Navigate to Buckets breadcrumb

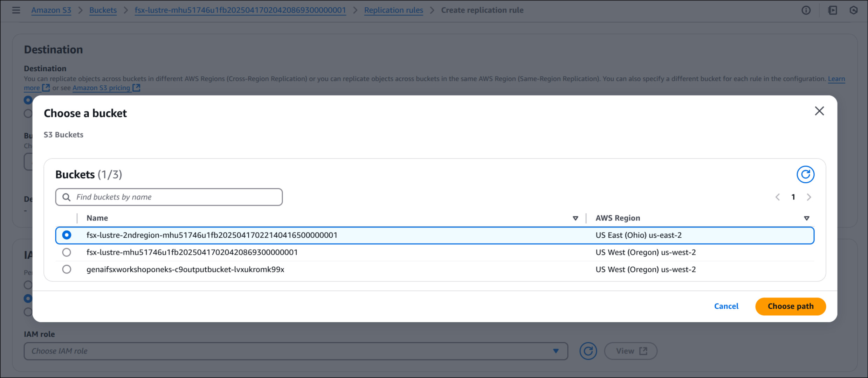[x=103, y=10]
